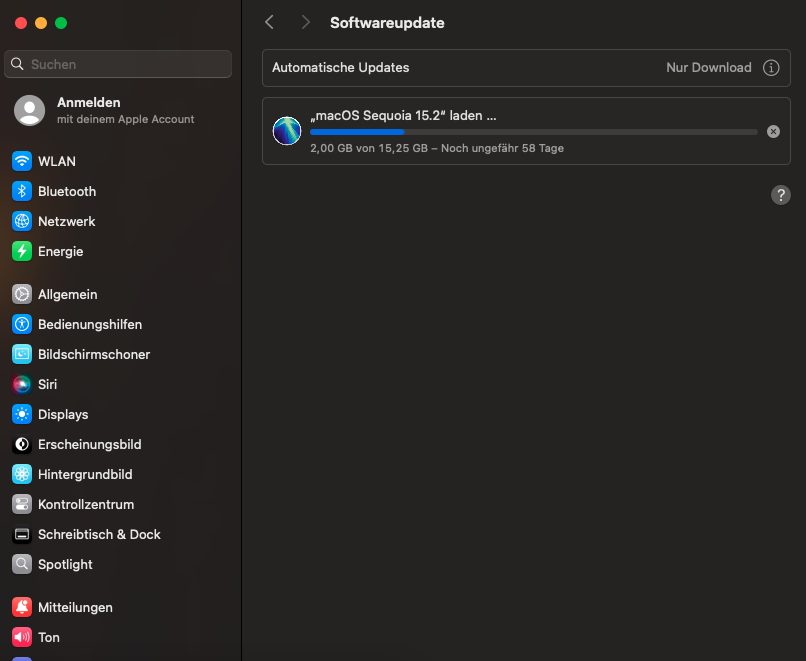Click the Softwareupdate page title
806x661 pixels.
coord(387,23)
